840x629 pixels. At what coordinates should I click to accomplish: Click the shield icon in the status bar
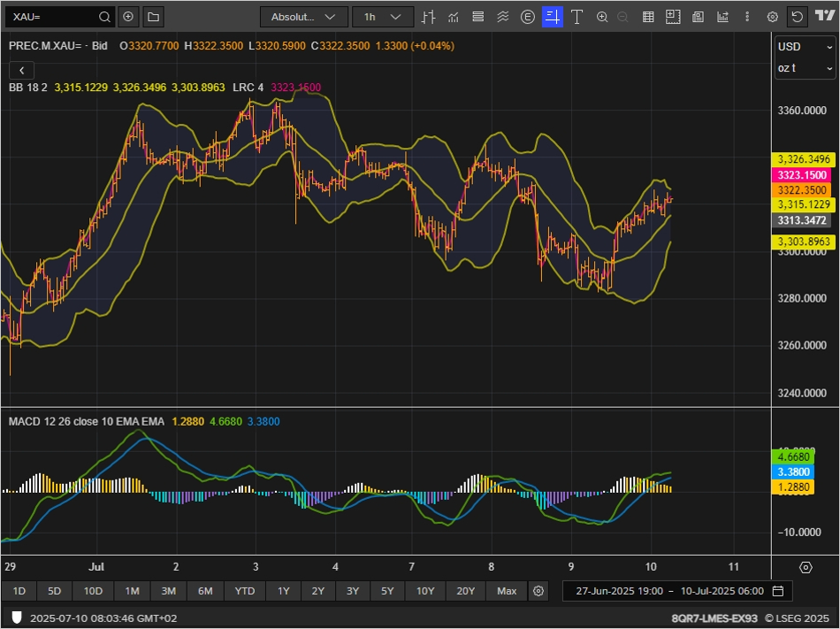(x=17, y=617)
